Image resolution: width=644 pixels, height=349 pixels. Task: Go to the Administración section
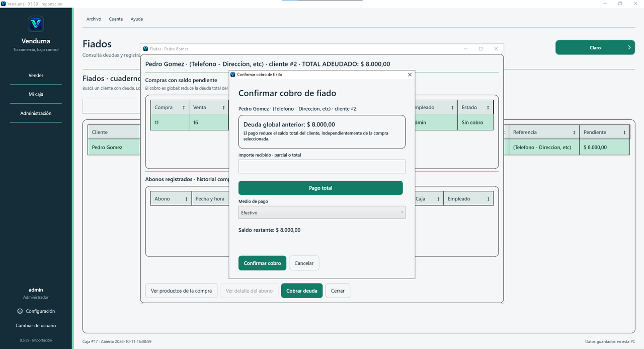(36, 113)
